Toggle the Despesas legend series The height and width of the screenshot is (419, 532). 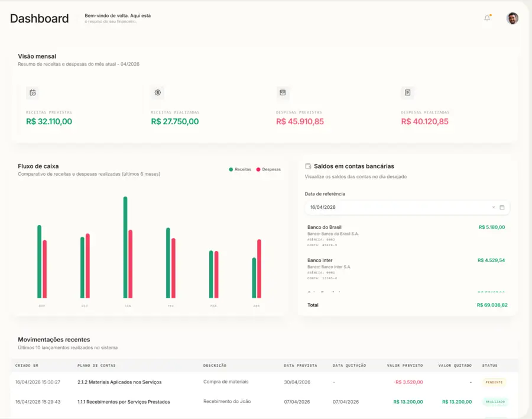pyautogui.click(x=268, y=169)
